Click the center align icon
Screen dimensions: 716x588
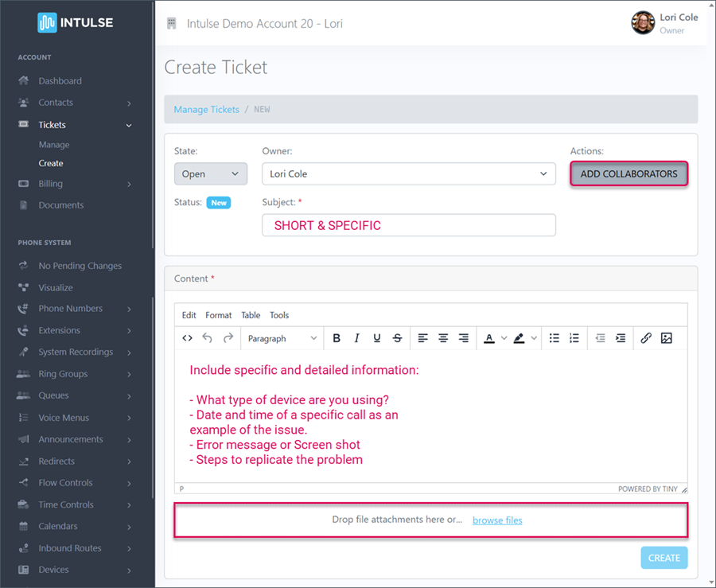coord(443,338)
